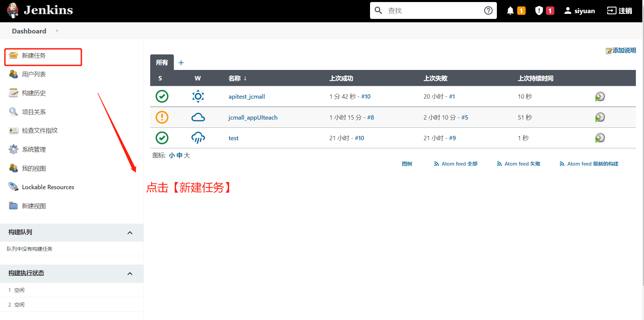Click the 构建历史 notepad icon
The image size is (644, 320).
click(x=14, y=93)
